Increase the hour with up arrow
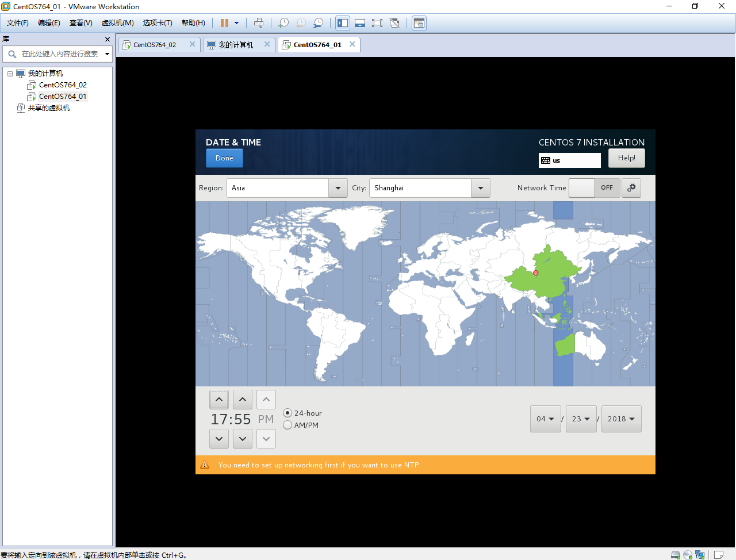Screen dimensions: 736x560 pos(219,400)
